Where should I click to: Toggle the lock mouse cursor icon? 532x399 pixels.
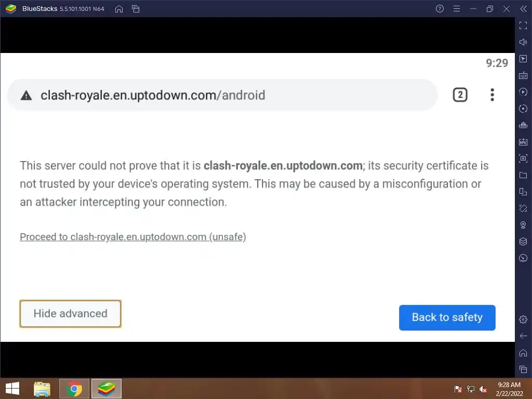[x=523, y=59]
